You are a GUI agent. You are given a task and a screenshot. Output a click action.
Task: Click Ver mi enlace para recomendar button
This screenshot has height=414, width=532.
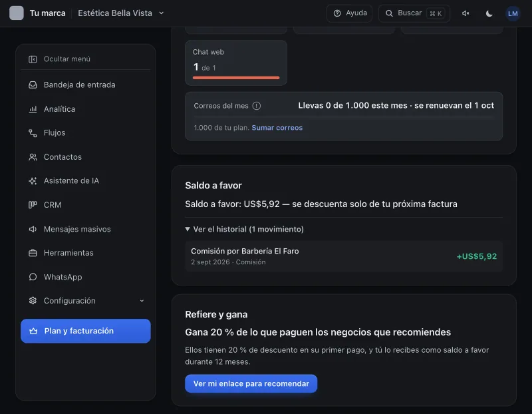(x=251, y=383)
